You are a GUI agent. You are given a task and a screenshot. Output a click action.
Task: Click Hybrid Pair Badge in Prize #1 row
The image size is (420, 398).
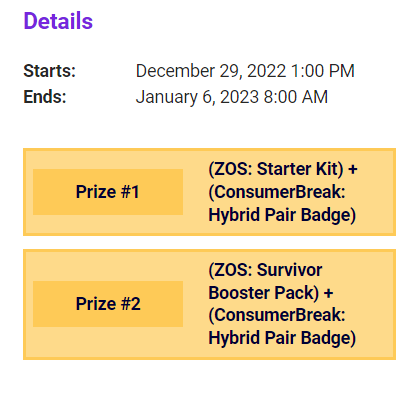pyautogui.click(x=282, y=215)
